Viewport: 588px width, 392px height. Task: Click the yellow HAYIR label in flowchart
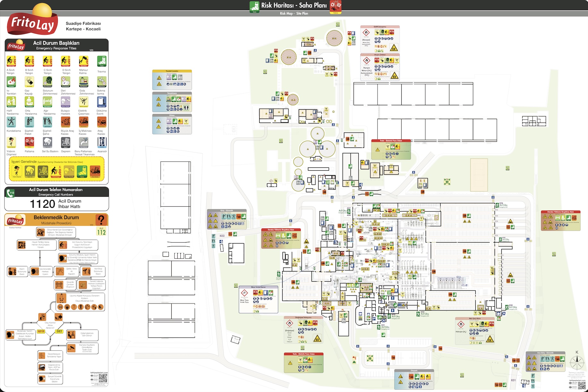pyautogui.click(x=41, y=331)
